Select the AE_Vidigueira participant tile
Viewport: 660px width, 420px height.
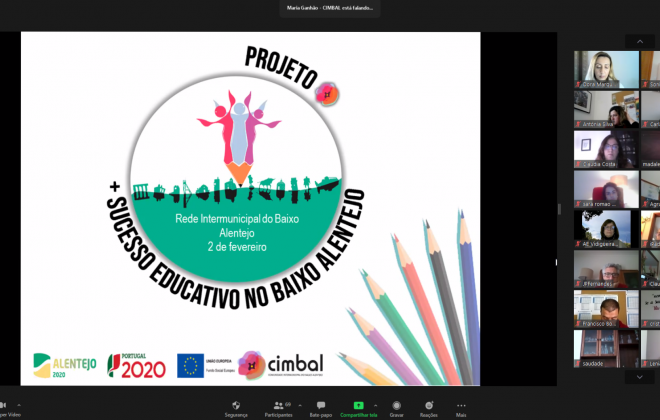(x=606, y=229)
